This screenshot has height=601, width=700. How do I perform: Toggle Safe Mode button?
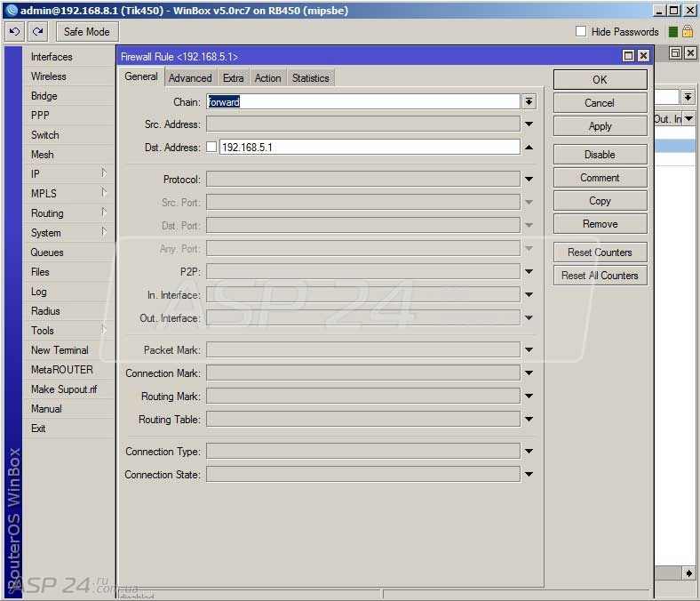click(x=86, y=32)
